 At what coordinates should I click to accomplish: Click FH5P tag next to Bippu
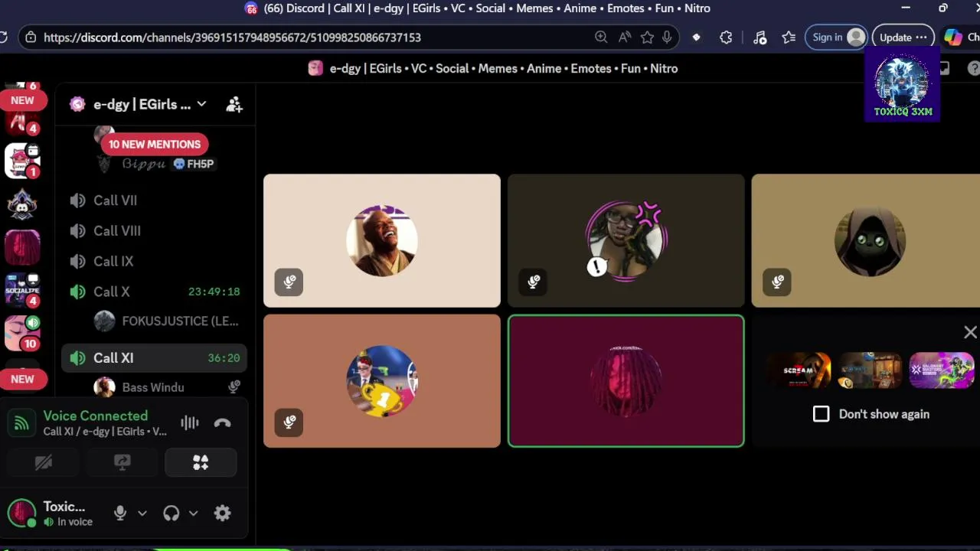(x=194, y=164)
